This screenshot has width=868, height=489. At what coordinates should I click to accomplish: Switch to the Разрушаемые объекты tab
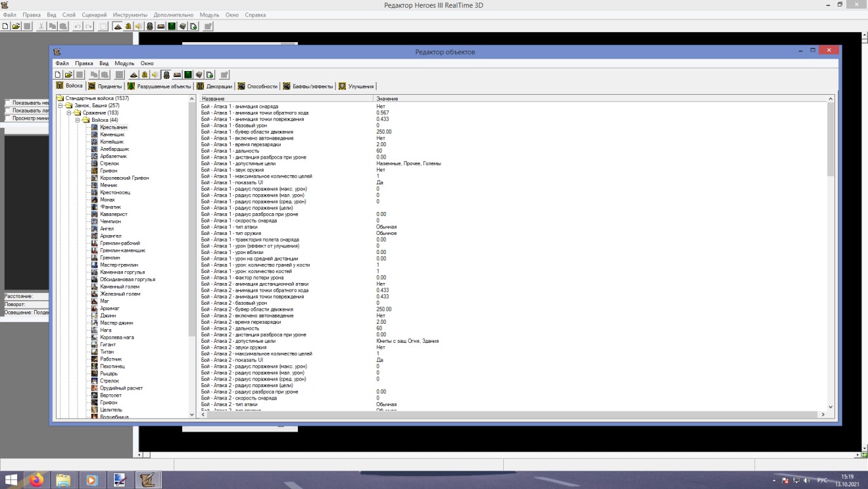[x=159, y=86]
